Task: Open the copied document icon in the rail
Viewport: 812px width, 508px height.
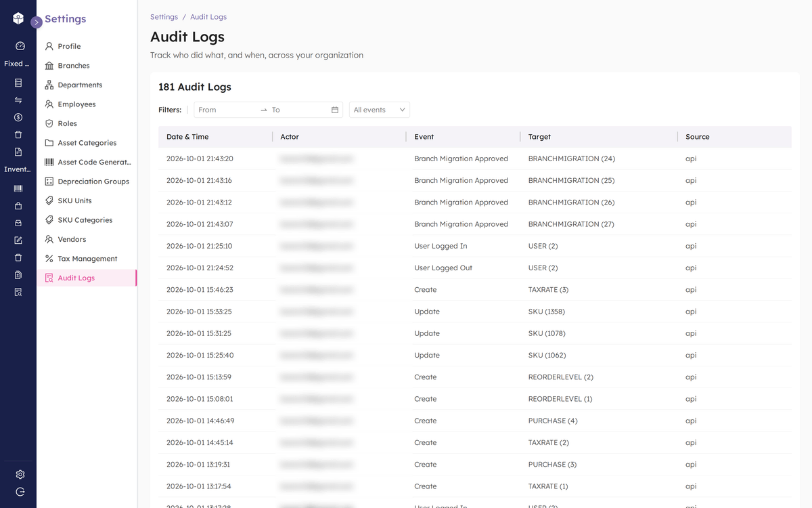Action: pos(18,275)
